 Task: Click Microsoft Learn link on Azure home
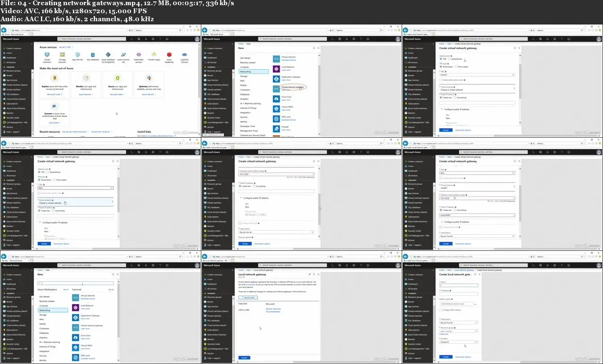tap(55, 94)
